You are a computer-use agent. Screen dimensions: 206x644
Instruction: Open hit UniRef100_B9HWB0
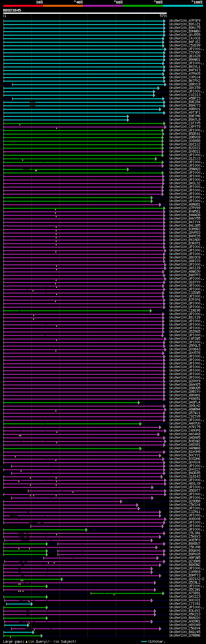click(x=185, y=31)
